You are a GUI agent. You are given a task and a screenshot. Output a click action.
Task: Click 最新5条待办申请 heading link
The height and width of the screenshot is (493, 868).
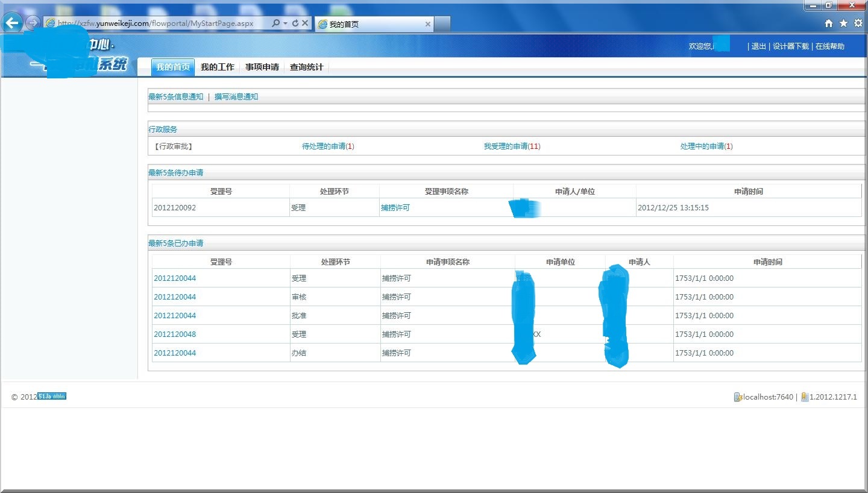point(176,173)
